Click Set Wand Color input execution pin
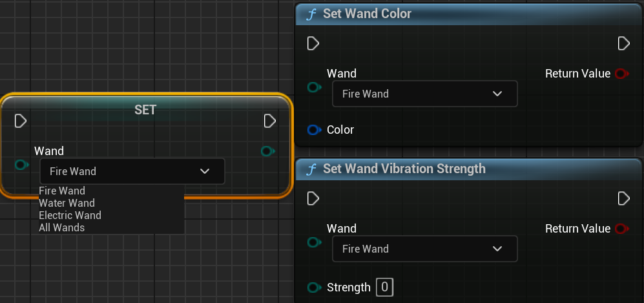Screen dimensions: 644x303 [313, 43]
